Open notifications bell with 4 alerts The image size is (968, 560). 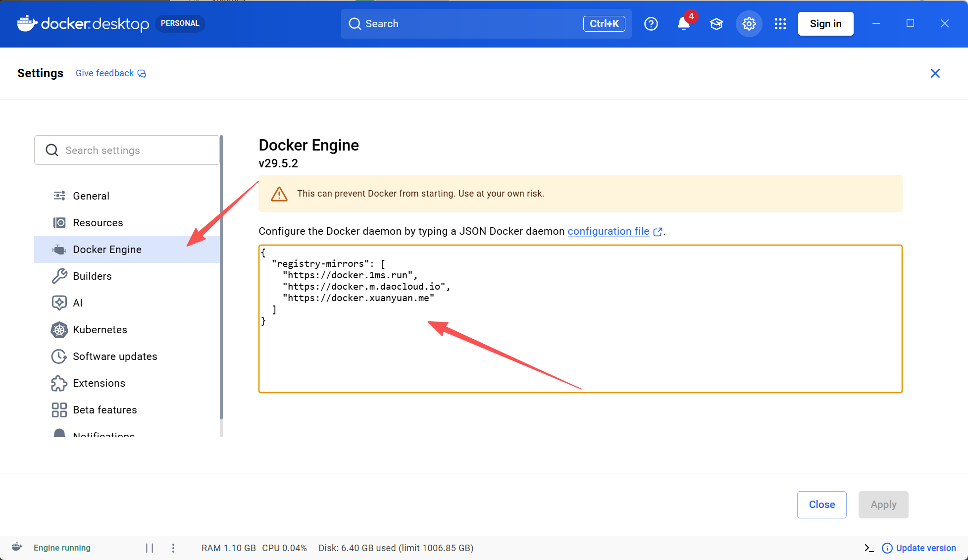(684, 24)
